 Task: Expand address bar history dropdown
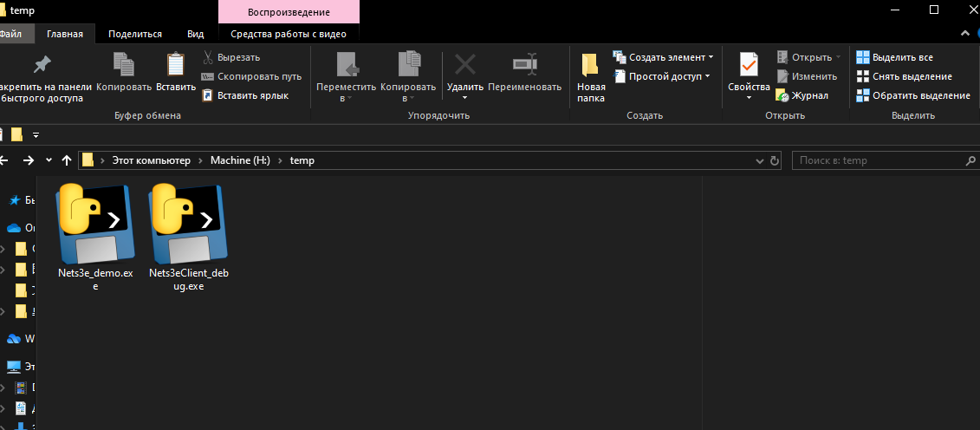click(x=759, y=160)
